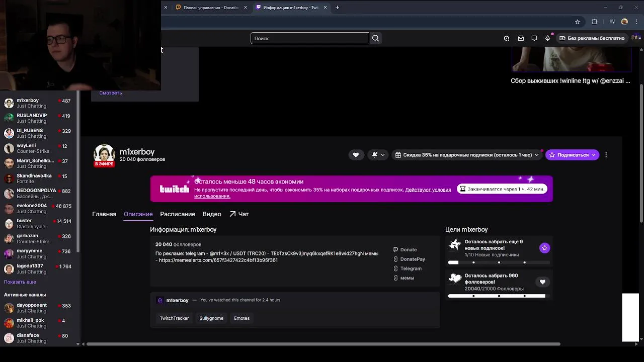Image resolution: width=644 pixels, height=362 pixels.
Task: Open the top-right stream preview thumbnail
Action: [571, 60]
